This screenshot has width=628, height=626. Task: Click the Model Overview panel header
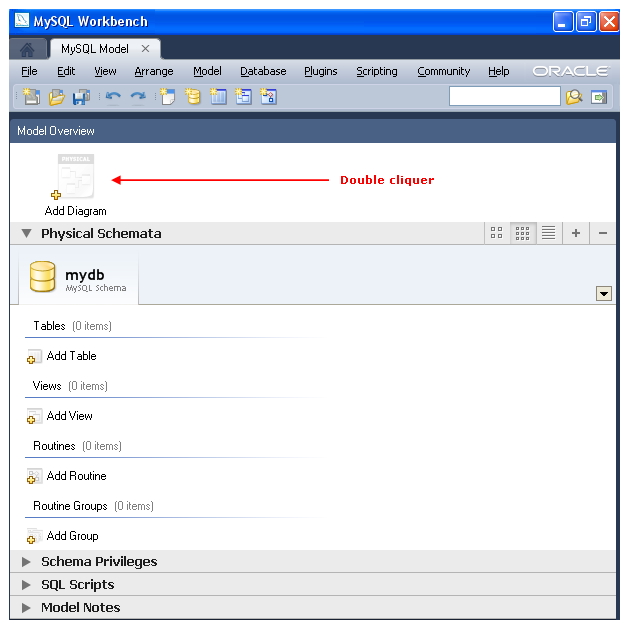coord(313,131)
